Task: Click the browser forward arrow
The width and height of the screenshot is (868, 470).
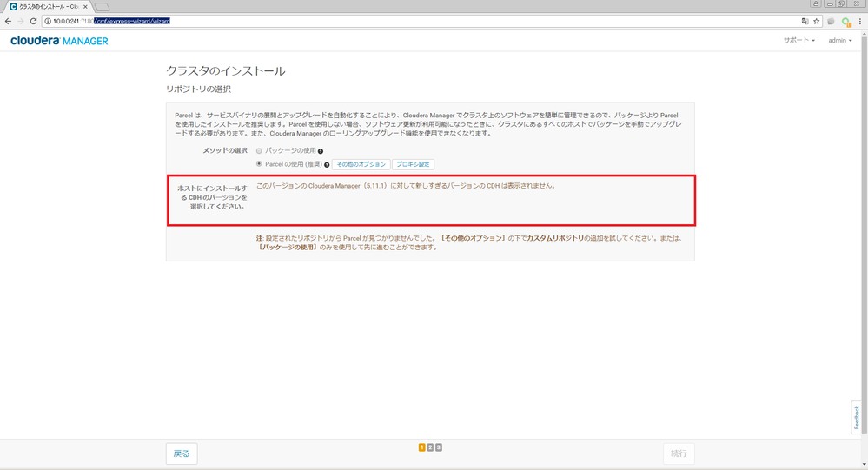Action: (x=21, y=21)
